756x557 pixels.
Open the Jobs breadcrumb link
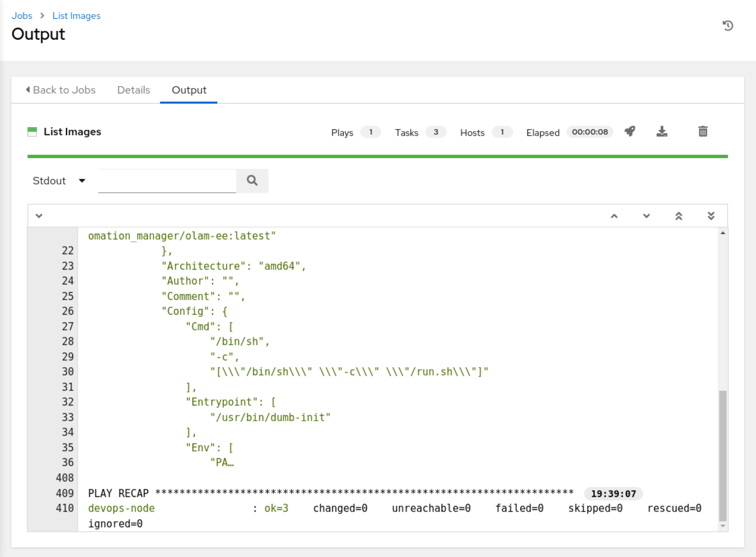(22, 16)
